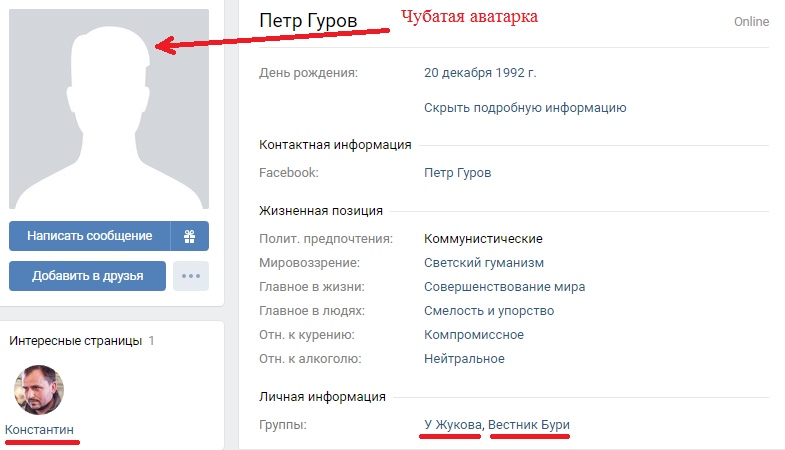Collapse details via Скрыть подробную информацию
The width and height of the screenshot is (785, 450).
[x=525, y=107]
